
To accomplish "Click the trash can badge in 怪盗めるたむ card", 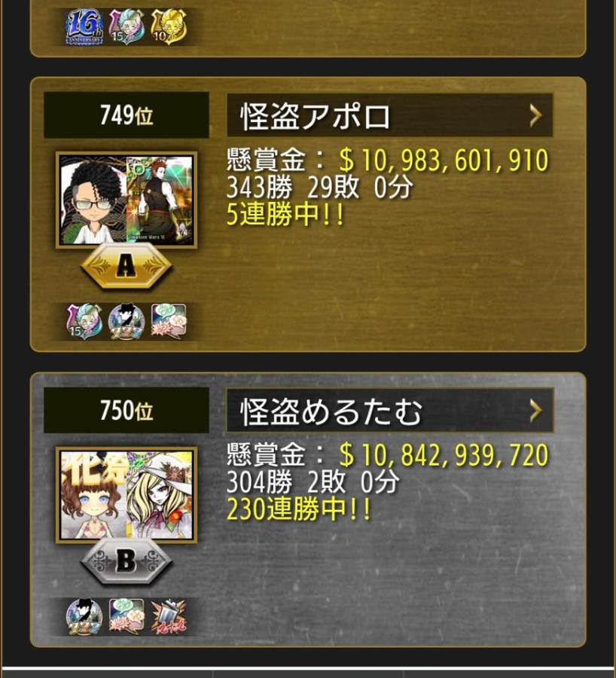I will click(x=169, y=616).
